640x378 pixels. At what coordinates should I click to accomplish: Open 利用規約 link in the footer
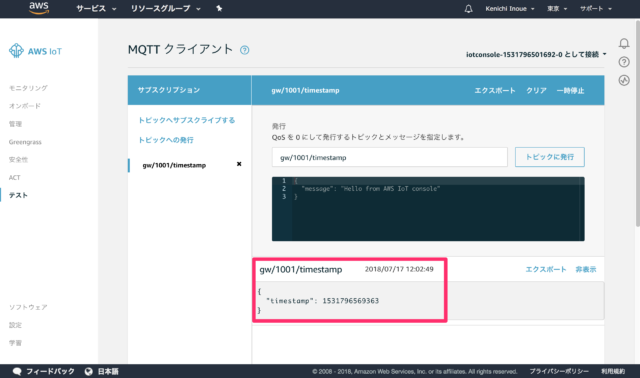point(613,371)
